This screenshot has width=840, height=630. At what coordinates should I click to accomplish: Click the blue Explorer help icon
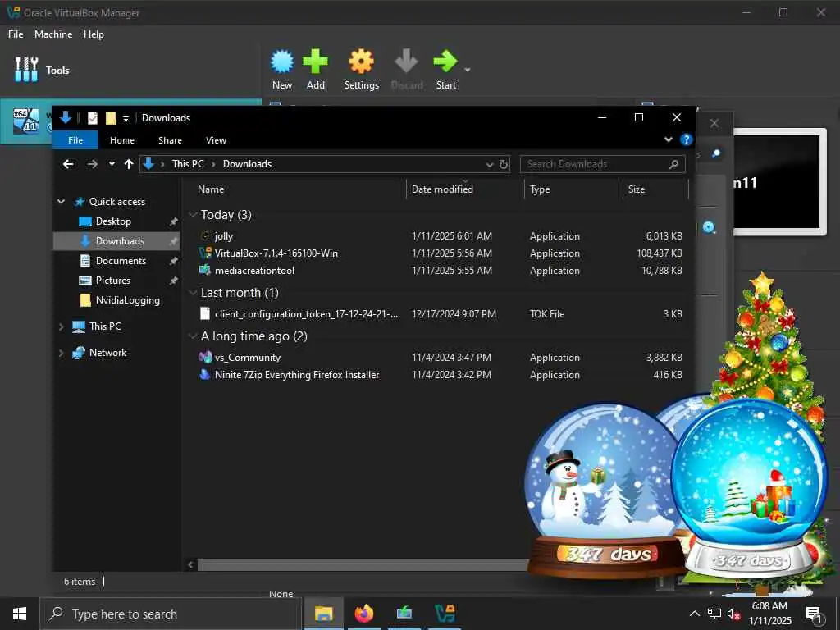pyautogui.click(x=687, y=139)
